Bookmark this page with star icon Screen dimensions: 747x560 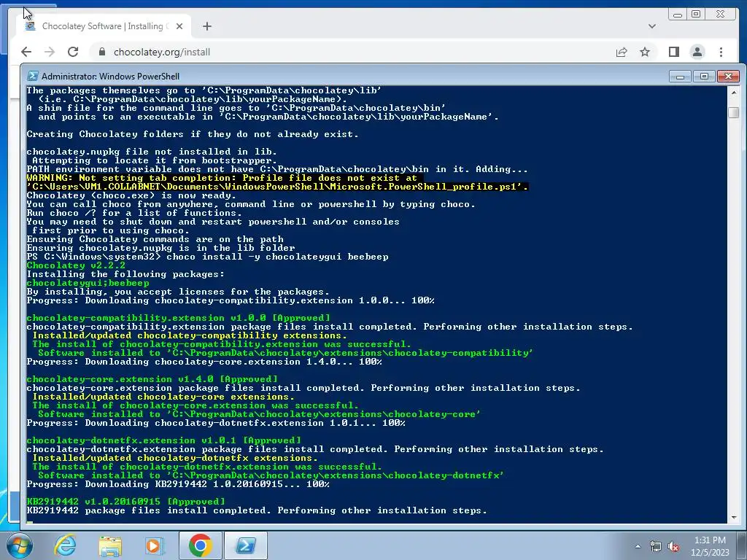coord(645,52)
